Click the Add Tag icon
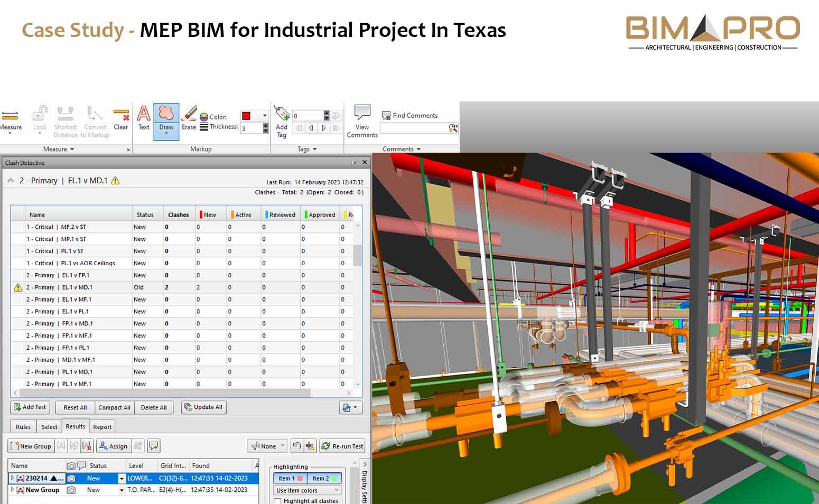 click(x=281, y=120)
